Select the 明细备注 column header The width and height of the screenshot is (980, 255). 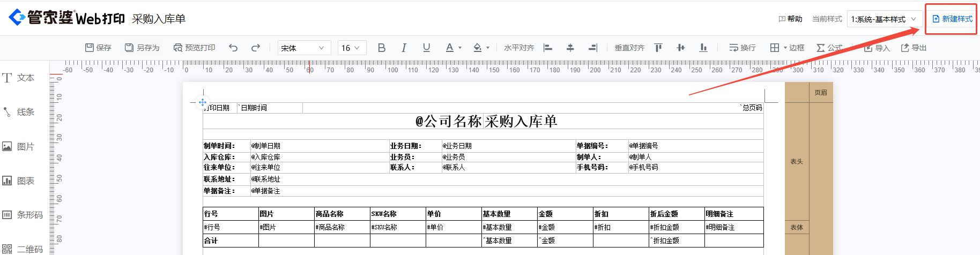[734, 214]
